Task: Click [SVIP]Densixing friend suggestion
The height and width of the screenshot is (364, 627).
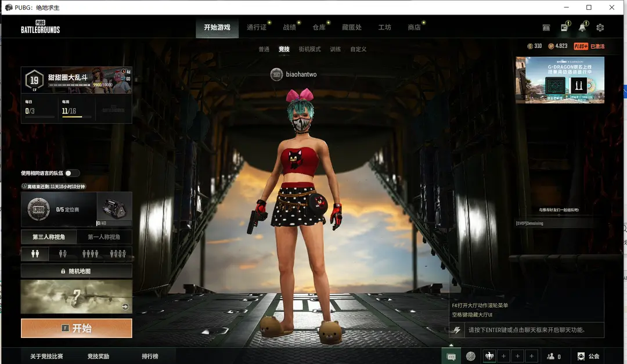Action: 529,223
